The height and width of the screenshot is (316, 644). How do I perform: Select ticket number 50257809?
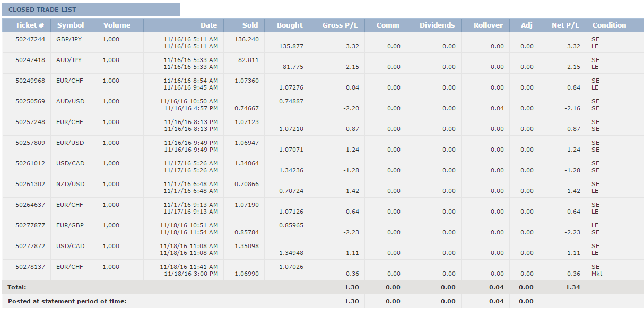click(x=30, y=143)
